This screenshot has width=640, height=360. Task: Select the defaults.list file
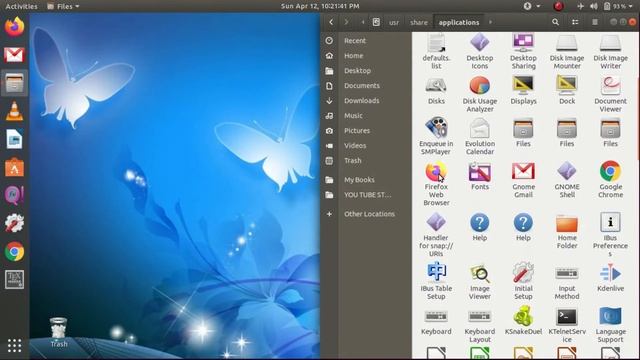coord(436,43)
